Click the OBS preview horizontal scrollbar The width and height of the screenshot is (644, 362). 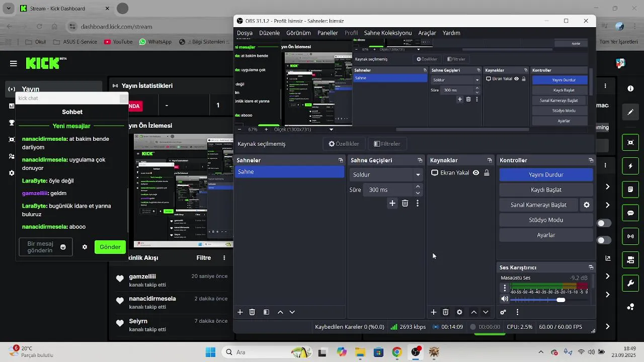[461, 130]
